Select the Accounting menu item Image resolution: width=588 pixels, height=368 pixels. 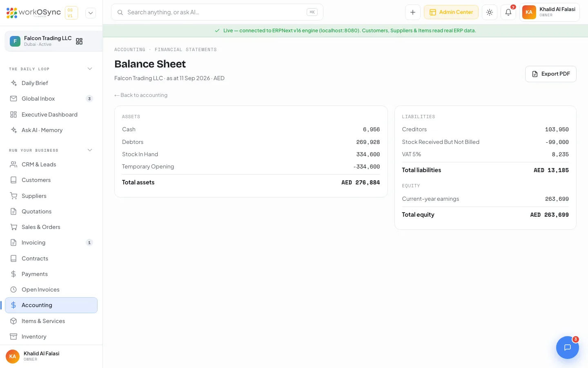click(x=51, y=305)
